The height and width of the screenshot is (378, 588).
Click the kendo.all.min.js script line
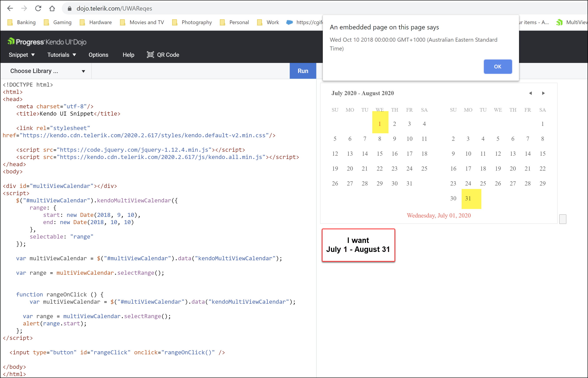point(158,157)
